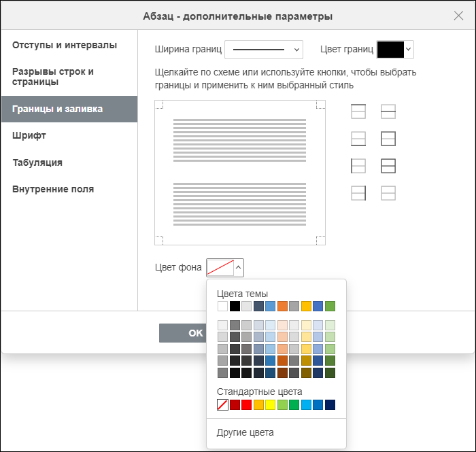This screenshot has height=452, width=476.
Task: Switch to Отступы и интервалы tab
Action: [69, 45]
